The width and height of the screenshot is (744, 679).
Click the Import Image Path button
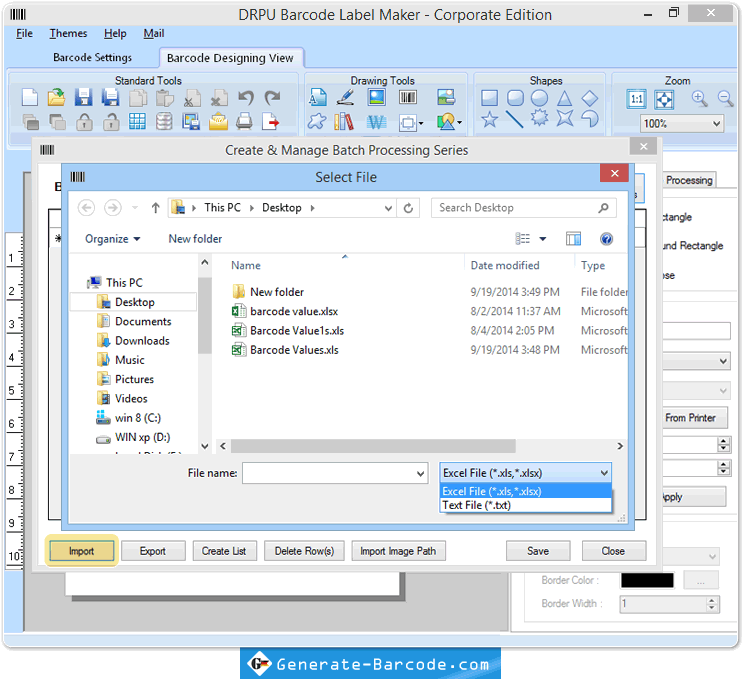(398, 551)
